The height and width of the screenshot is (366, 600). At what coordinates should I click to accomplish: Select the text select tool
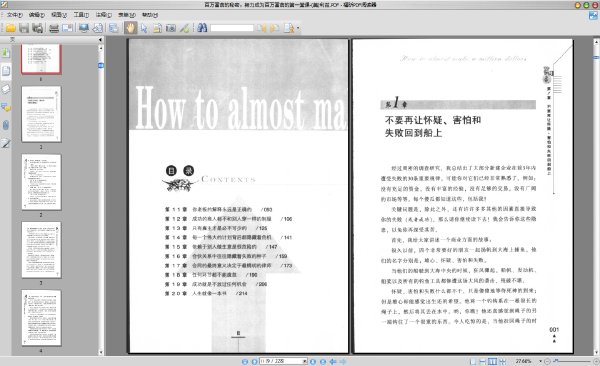pyautogui.click(x=157, y=28)
